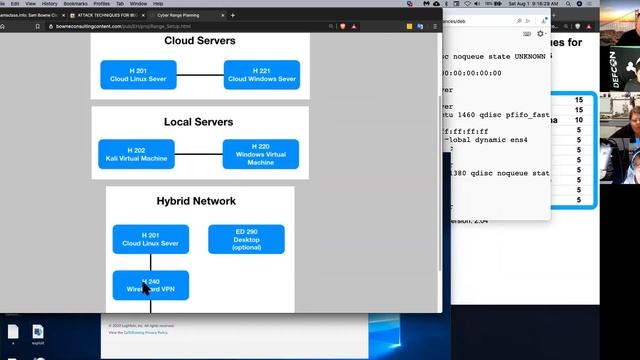Image resolution: width=640 pixels, height=360 pixels.
Task: Click the Wi-Fi icon in menu bar
Action: [x=467, y=3]
